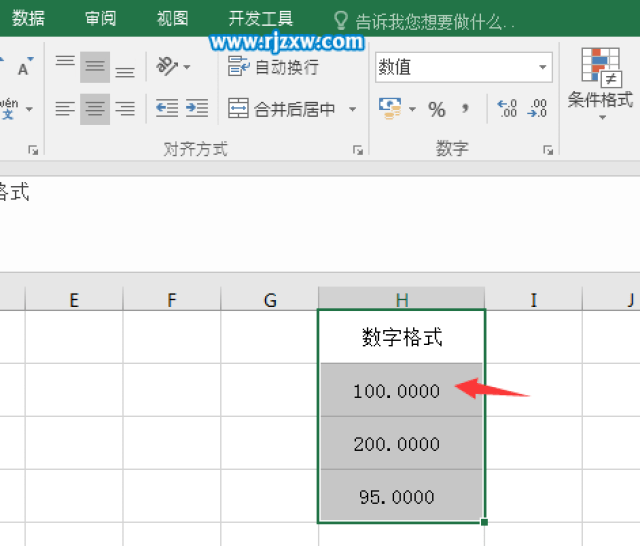This screenshot has height=546, width=640.
Task: Open 合并后居中 dropdown arrow
Action: [352, 109]
